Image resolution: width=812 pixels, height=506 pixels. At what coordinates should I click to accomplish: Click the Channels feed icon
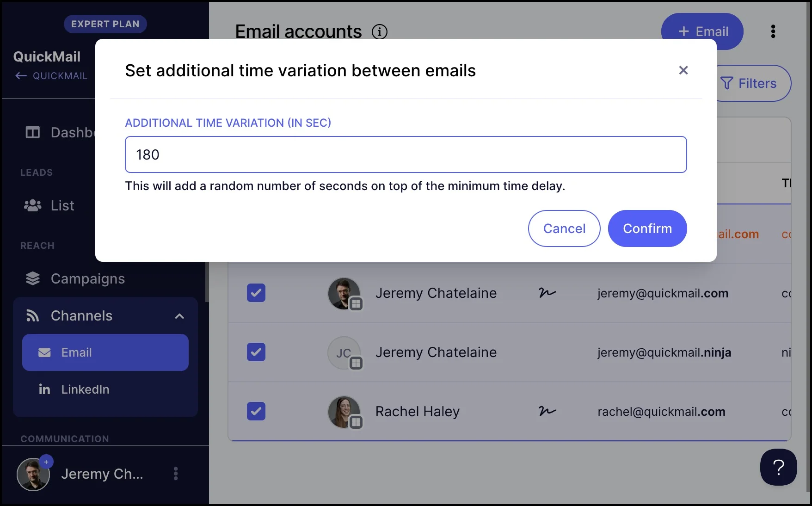pyautogui.click(x=32, y=316)
